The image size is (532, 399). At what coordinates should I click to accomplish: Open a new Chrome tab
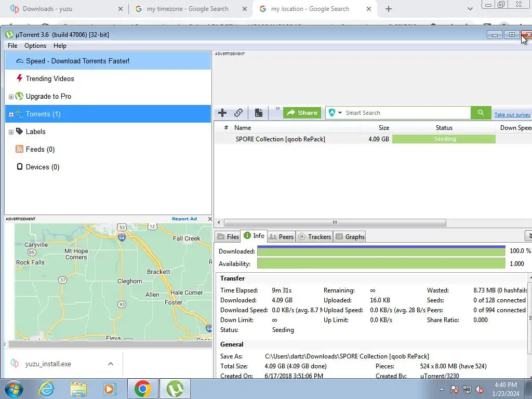coord(389,9)
